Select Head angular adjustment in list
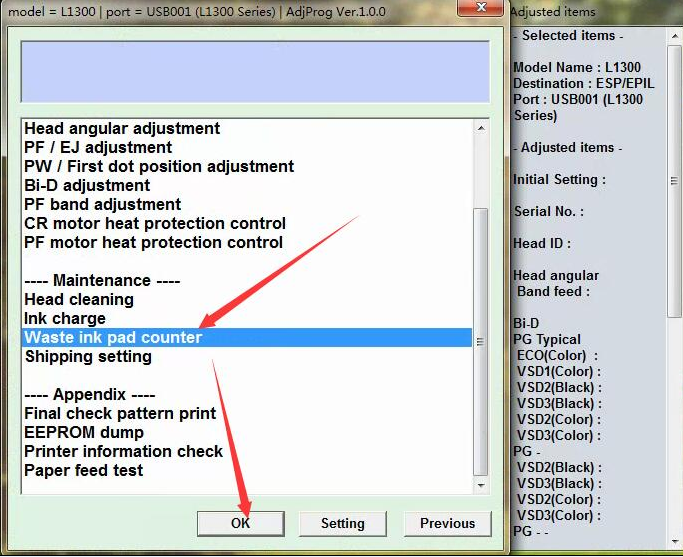 point(122,129)
